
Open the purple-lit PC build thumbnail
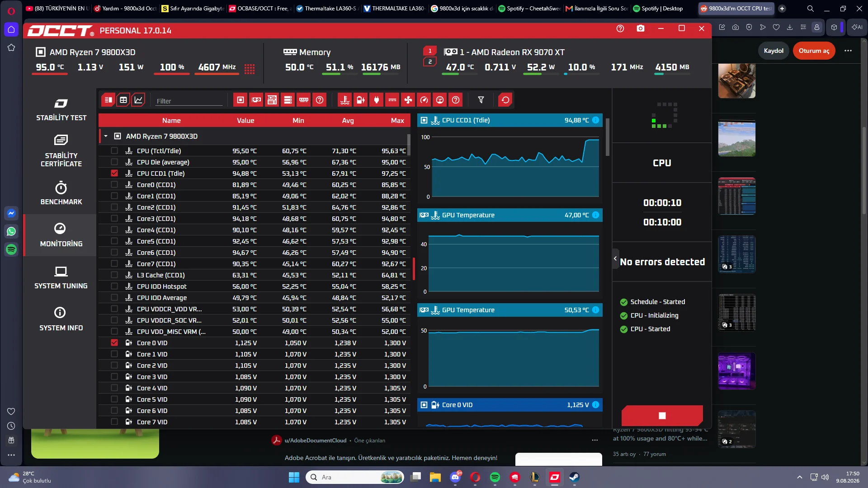737,371
